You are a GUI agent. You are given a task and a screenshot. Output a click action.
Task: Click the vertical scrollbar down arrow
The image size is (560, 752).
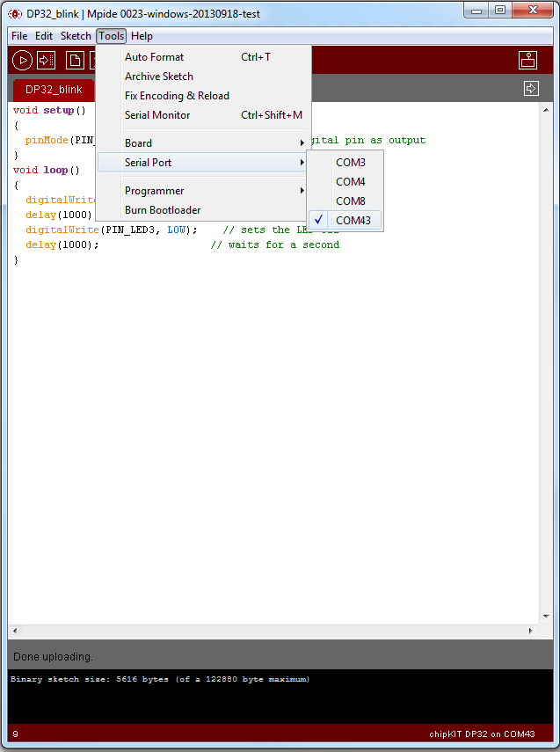[545, 617]
